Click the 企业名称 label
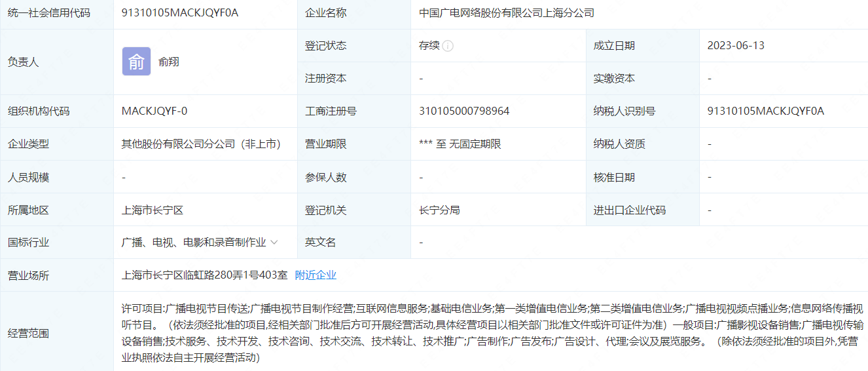This screenshot has width=868, height=371. 326,12
